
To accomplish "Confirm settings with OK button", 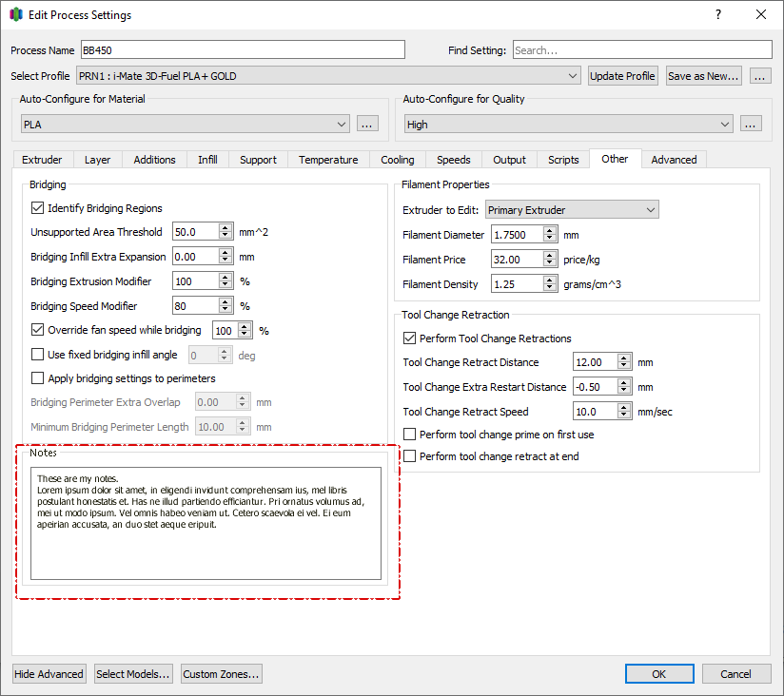I will [x=659, y=674].
